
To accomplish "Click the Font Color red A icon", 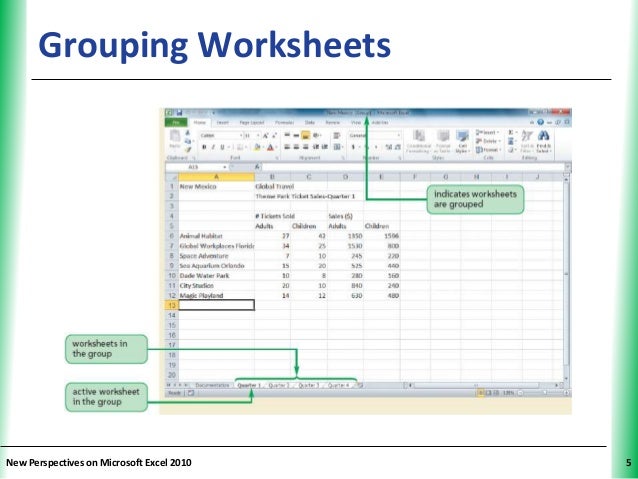I will point(270,147).
